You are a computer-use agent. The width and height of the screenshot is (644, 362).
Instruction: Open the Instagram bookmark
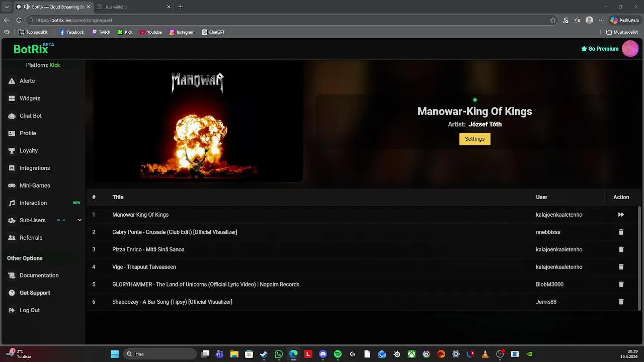182,32
